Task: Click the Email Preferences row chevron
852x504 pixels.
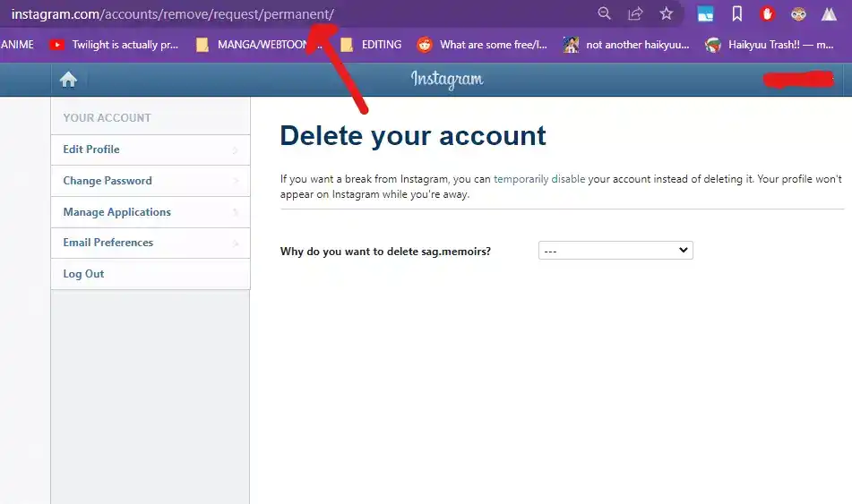Action: click(x=236, y=243)
